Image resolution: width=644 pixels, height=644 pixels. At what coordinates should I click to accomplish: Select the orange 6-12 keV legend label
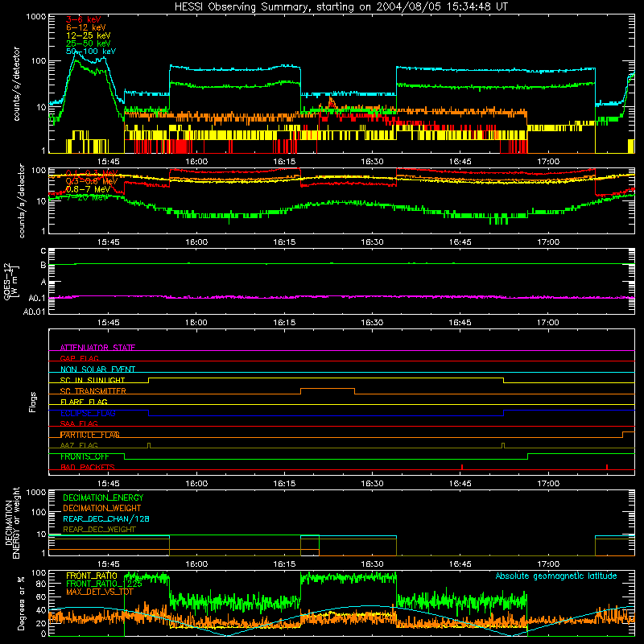[x=86, y=27]
